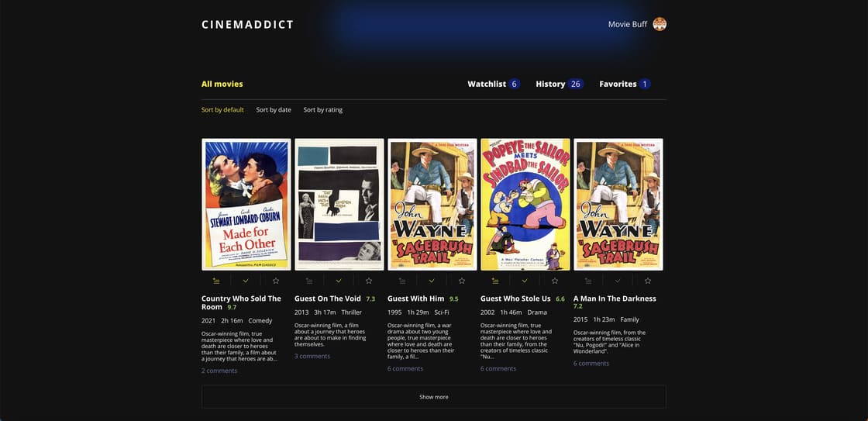The width and height of the screenshot is (868, 421).
Task: Click the Guest Who Stole Us title
Action: pos(515,298)
